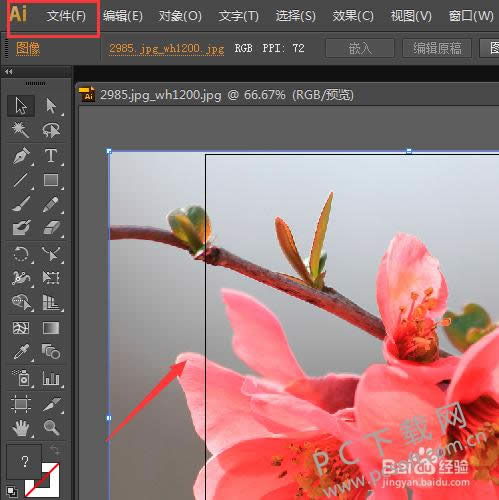
Task: Select the Selection tool (black arrow)
Action: (x=21, y=106)
